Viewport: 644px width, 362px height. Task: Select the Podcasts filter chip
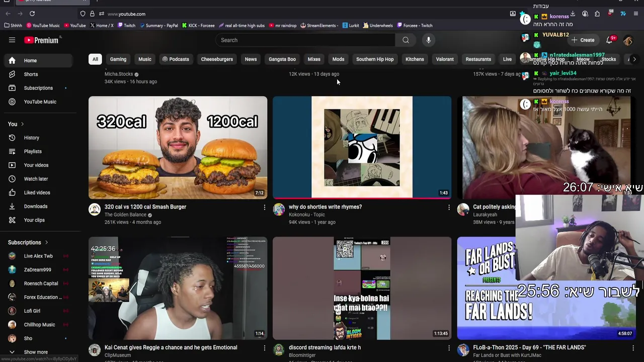pos(175,59)
